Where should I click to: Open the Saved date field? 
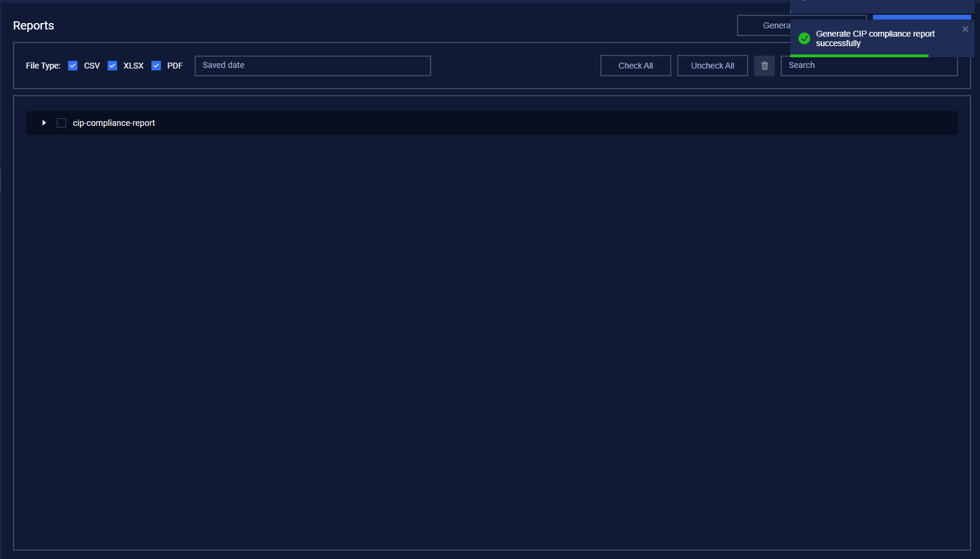pyautogui.click(x=313, y=66)
